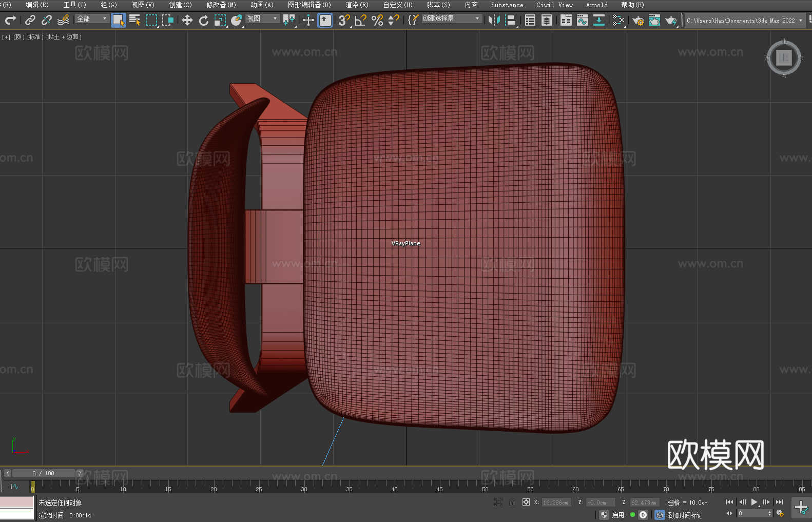Click viewport [+] general label menu
Viewport: 812px width, 522px height.
tap(6, 37)
